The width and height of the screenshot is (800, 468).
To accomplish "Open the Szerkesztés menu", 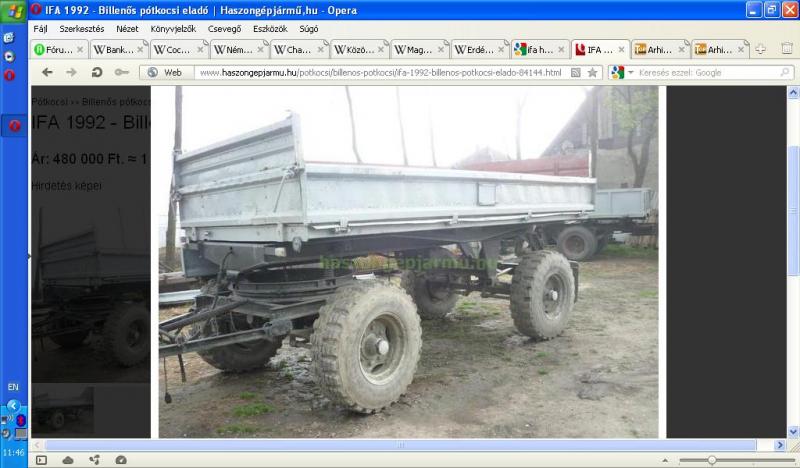I will (x=82, y=29).
